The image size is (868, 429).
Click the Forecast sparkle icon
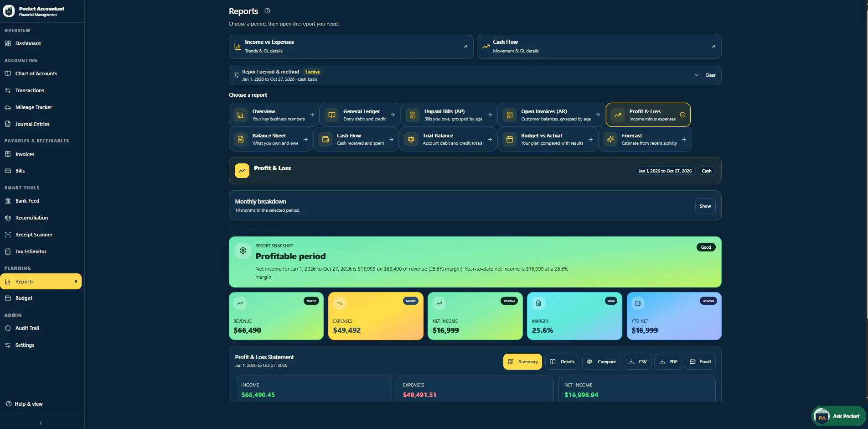point(610,139)
